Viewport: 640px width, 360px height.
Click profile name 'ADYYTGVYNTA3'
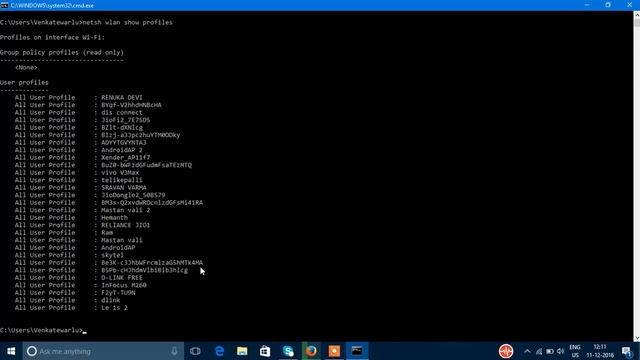click(124, 142)
